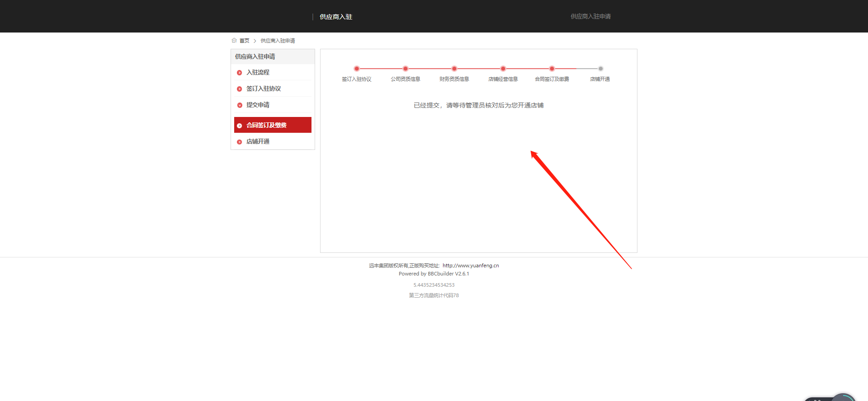
Task: Click the 店铺经营信息 step label
Action: click(503, 79)
